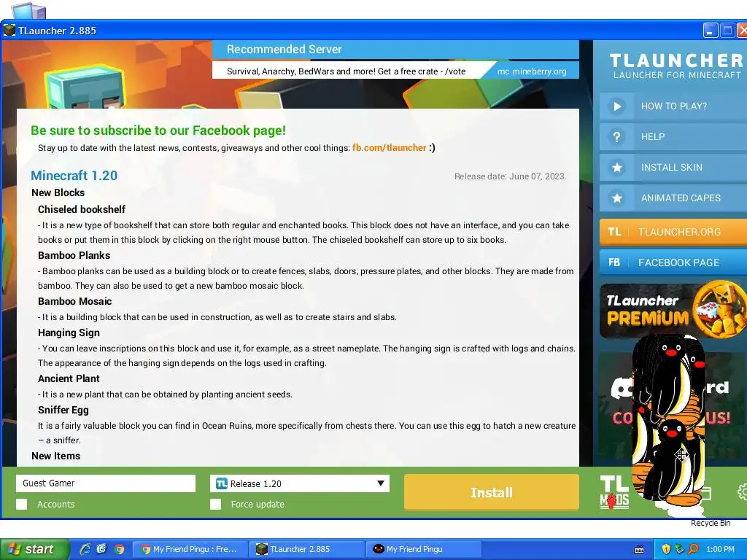The height and width of the screenshot is (560, 747).
Task: Click the on-screen keyboard tray icon
Action: [639, 550]
